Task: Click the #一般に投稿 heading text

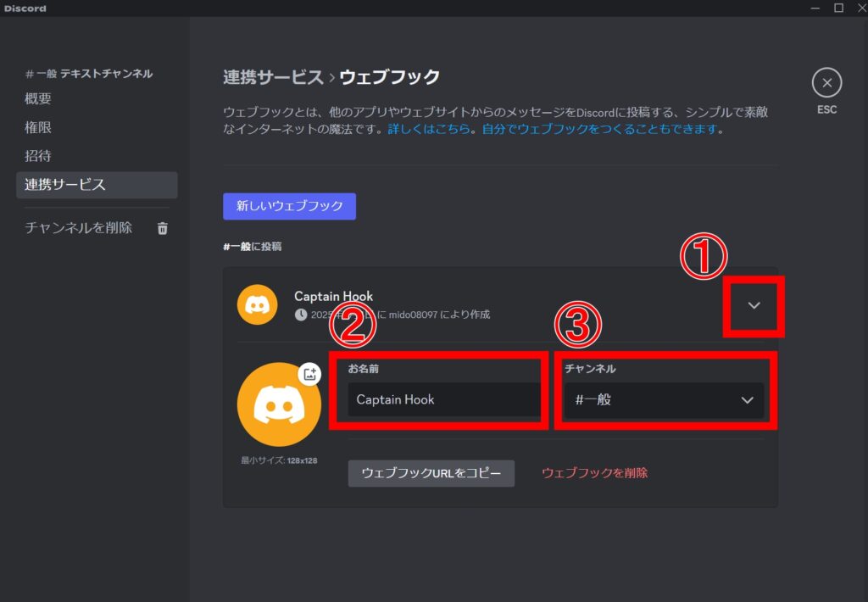Action: (253, 247)
